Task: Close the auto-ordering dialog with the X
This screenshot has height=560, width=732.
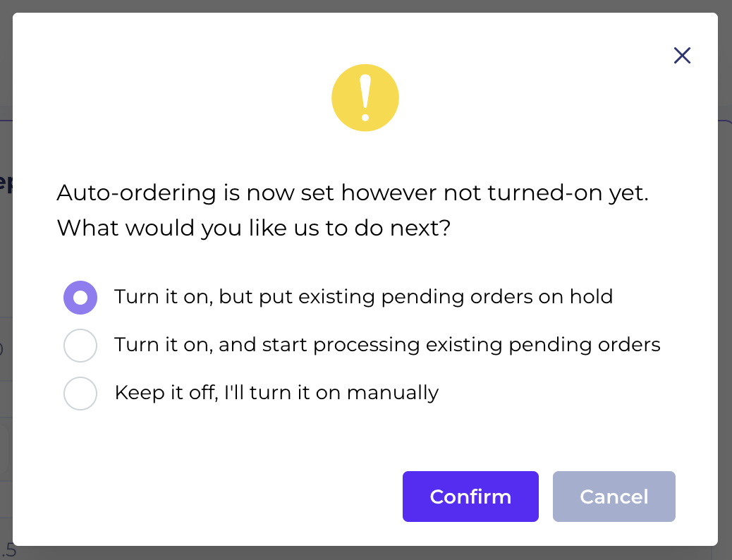Action: [682, 56]
